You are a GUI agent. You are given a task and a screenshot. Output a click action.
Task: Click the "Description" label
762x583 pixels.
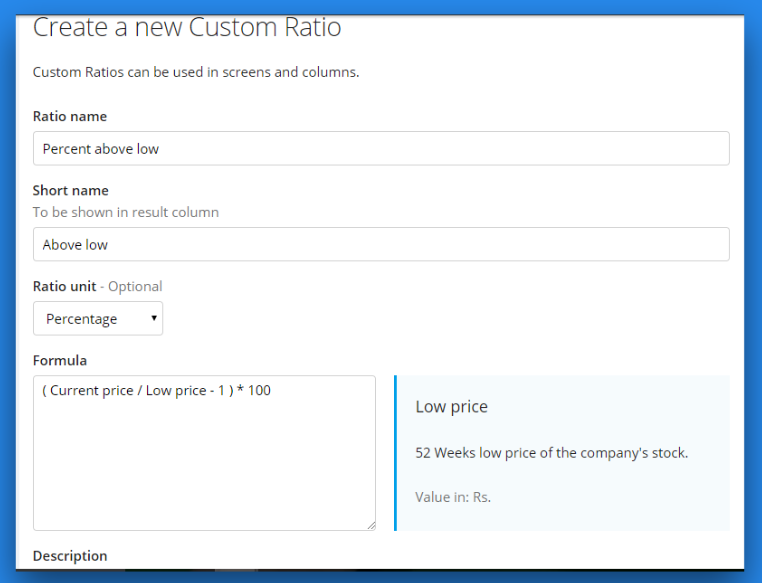coord(70,555)
